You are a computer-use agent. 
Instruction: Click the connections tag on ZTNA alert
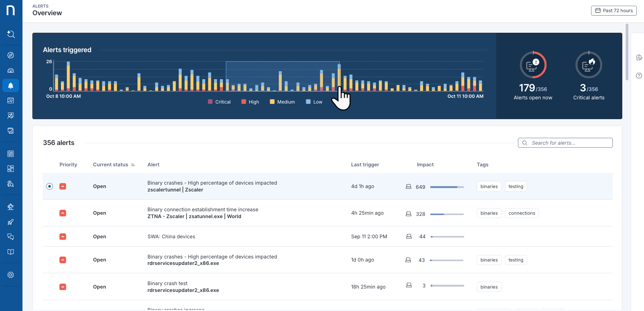[x=521, y=213]
